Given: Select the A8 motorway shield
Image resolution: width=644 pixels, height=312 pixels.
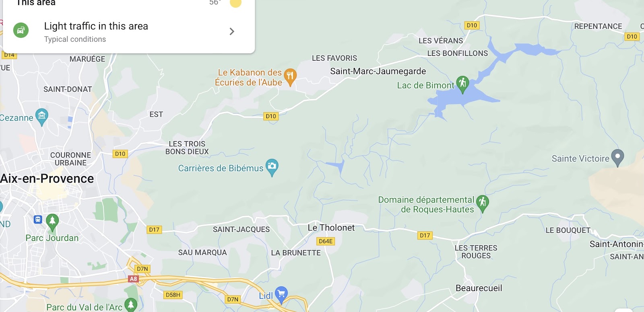Looking at the screenshot, I should [134, 279].
